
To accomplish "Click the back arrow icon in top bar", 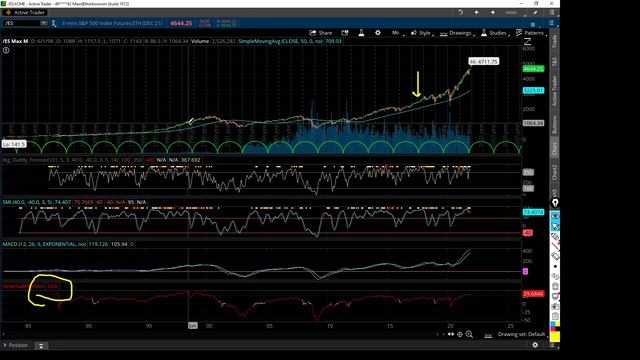I will click(476, 13).
